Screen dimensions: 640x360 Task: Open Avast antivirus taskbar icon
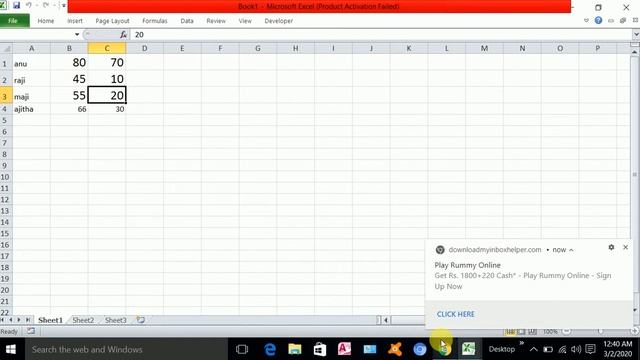coord(395,349)
